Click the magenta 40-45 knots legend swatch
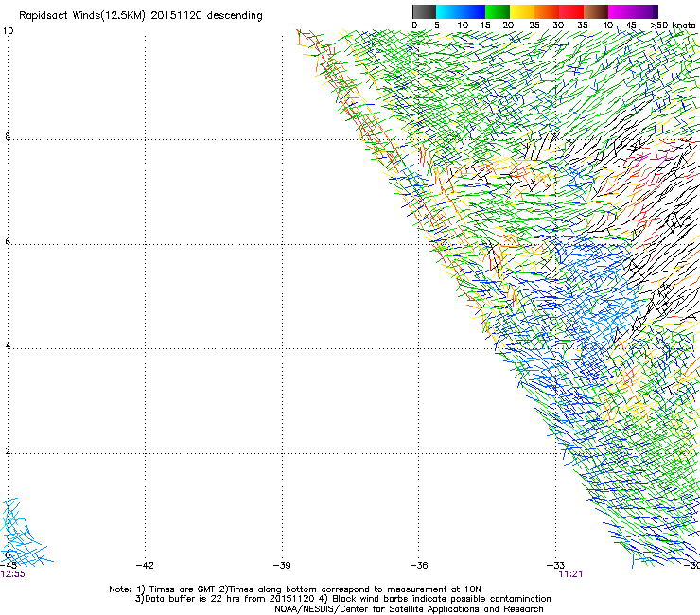This screenshot has width=700, height=615. [x=621, y=11]
